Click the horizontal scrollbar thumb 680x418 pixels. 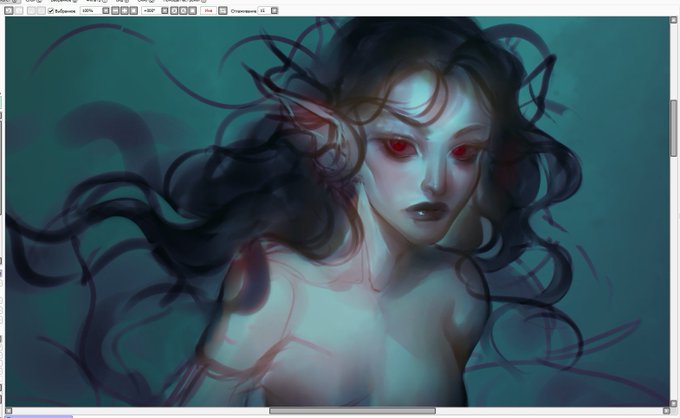[x=353, y=411]
